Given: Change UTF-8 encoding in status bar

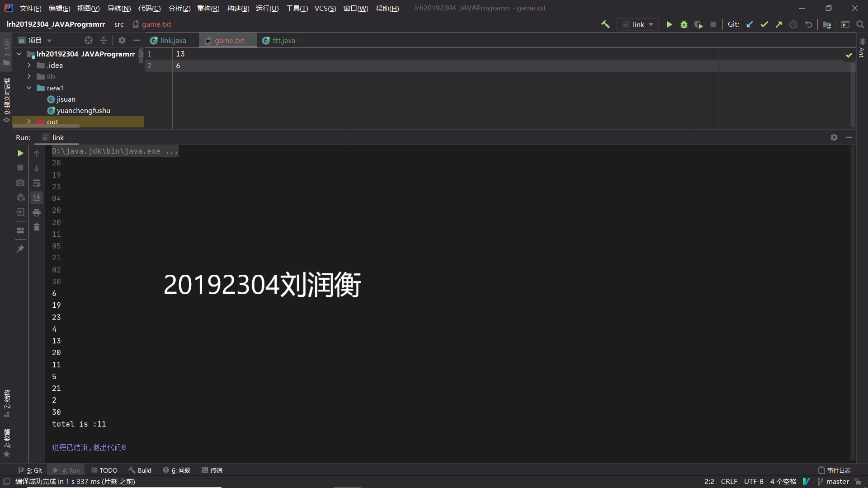Looking at the screenshot, I should click(754, 482).
